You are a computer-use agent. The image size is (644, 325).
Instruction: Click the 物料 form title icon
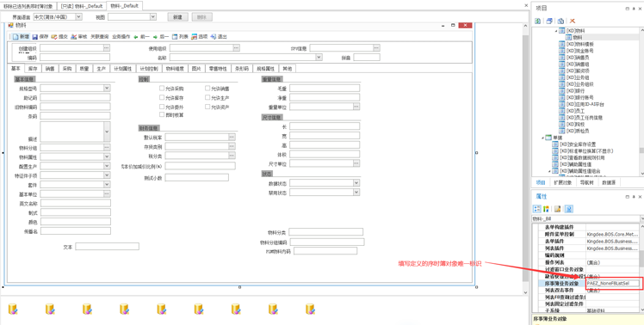[x=10, y=26]
